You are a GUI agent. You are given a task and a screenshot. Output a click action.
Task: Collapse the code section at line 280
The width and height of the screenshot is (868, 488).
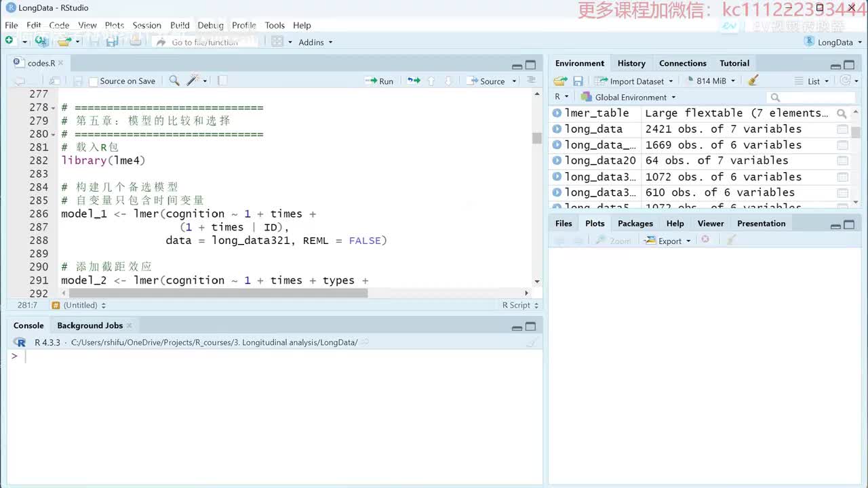53,134
